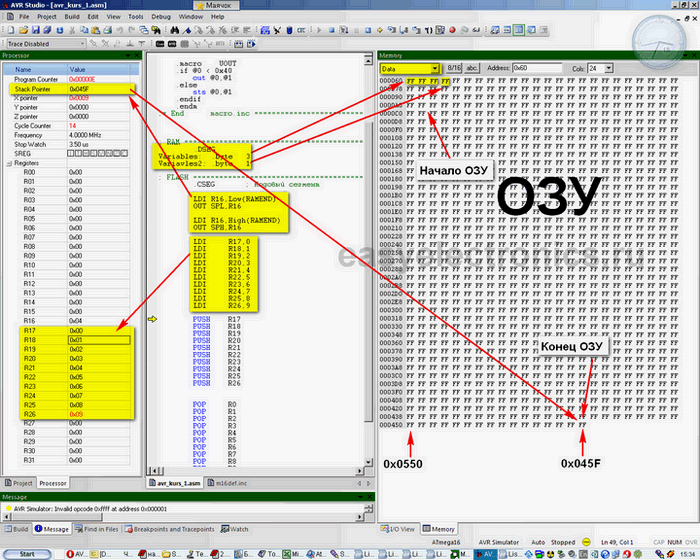The image size is (700, 560).
Task: Click the New File toolbar icon
Action: point(11,30)
